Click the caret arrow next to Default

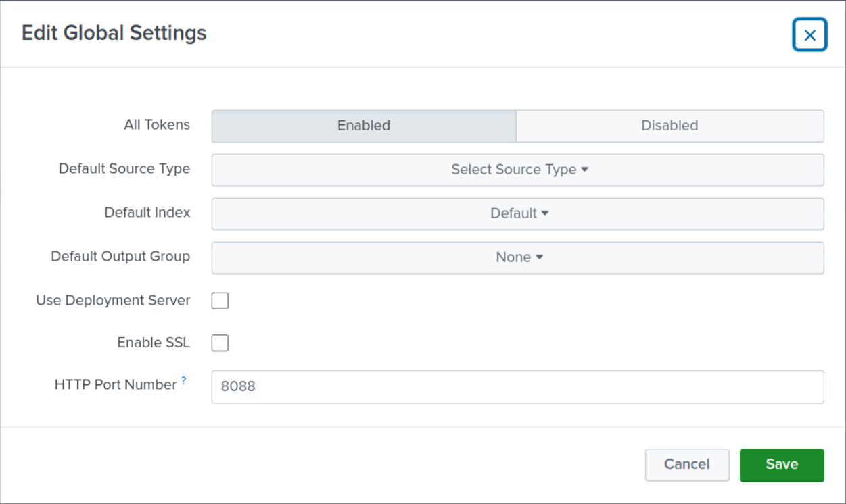545,214
